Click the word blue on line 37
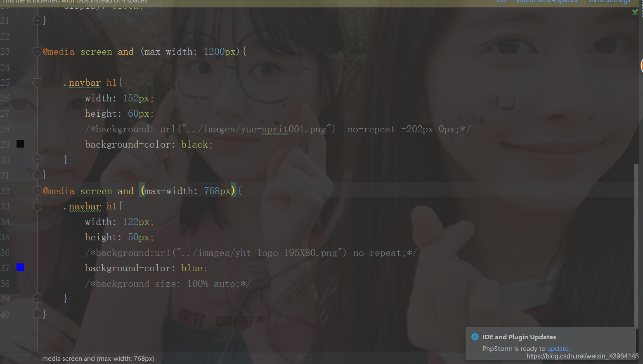Image resolution: width=643 pixels, height=364 pixels. pos(192,268)
